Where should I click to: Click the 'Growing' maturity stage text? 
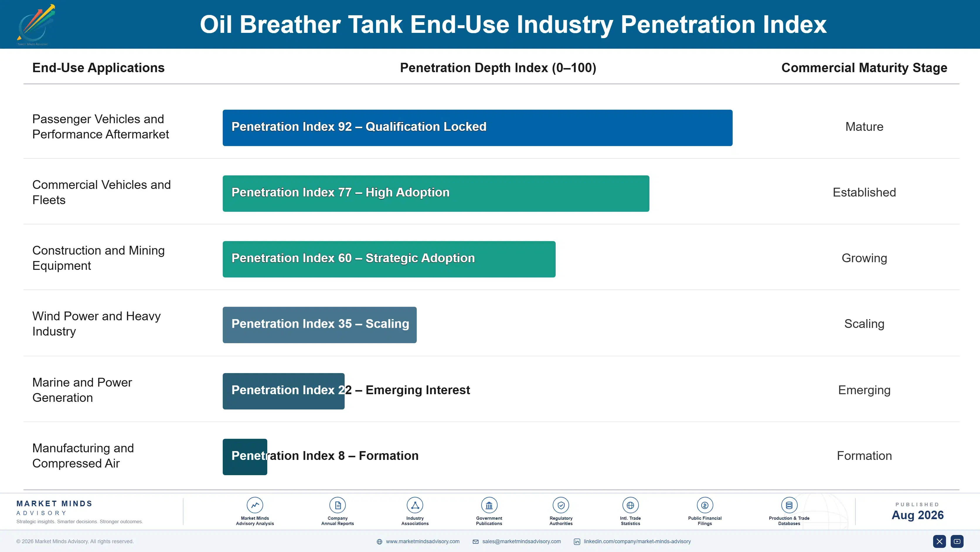point(864,258)
